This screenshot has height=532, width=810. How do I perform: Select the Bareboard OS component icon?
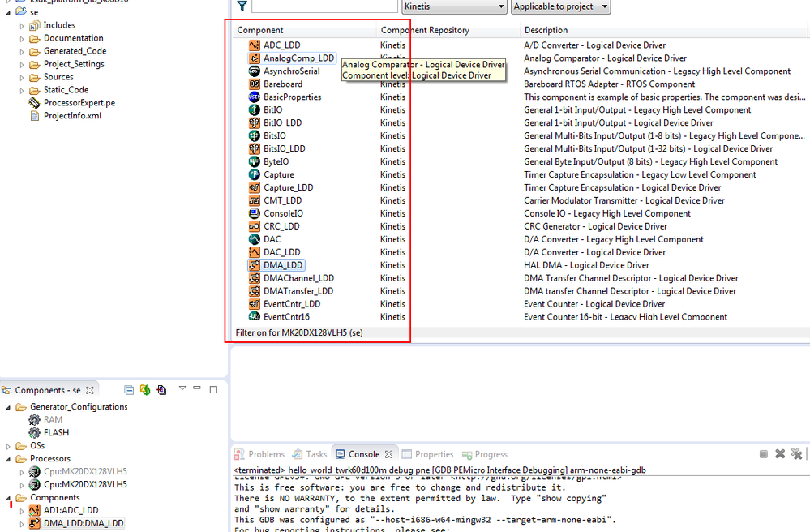[x=254, y=84]
